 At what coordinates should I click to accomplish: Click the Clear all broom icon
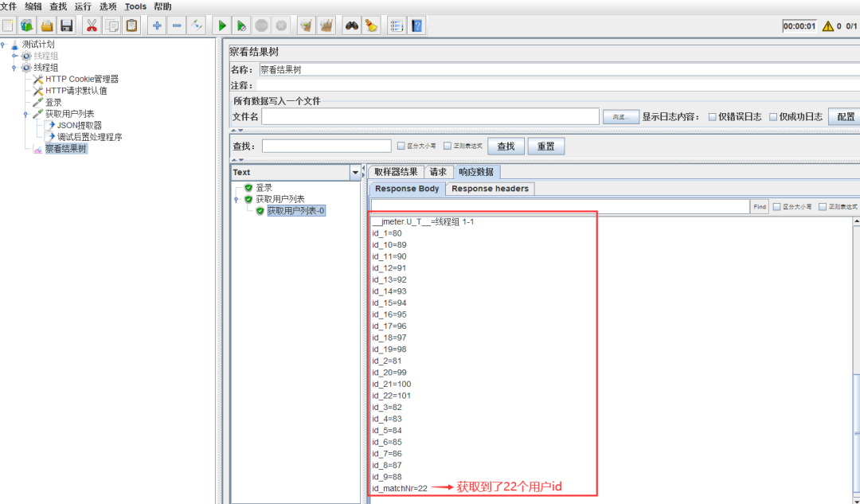click(326, 26)
